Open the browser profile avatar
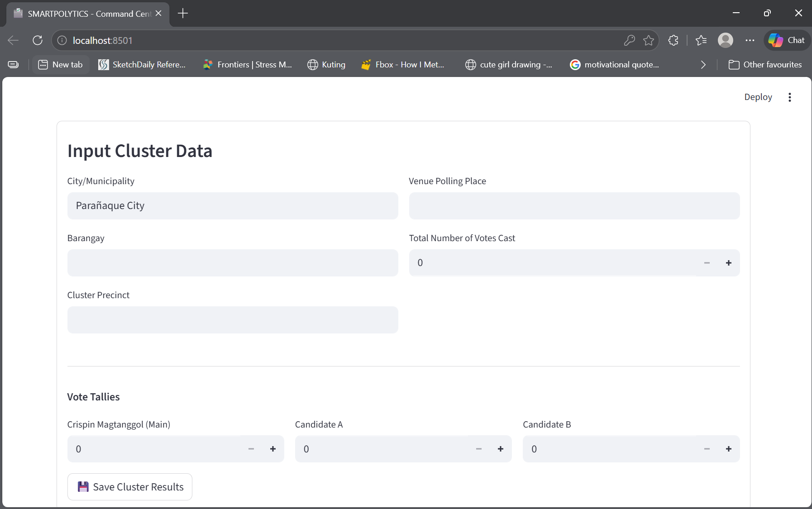This screenshot has height=509, width=812. 725,40
